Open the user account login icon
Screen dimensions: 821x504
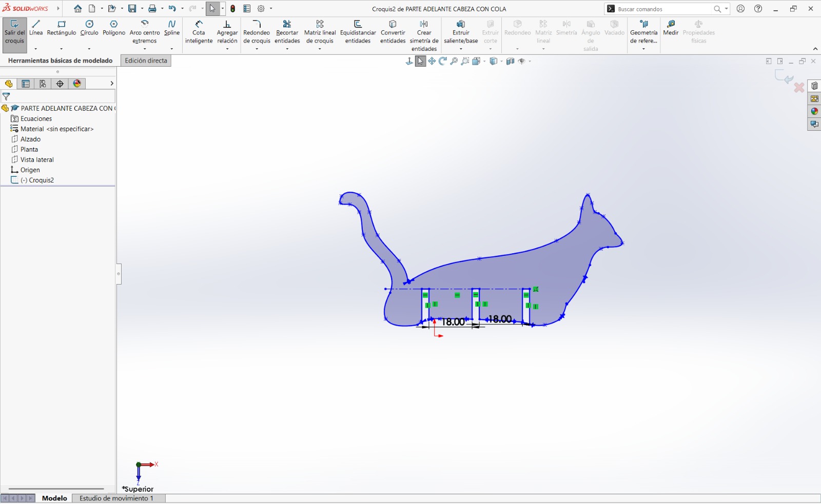point(740,9)
